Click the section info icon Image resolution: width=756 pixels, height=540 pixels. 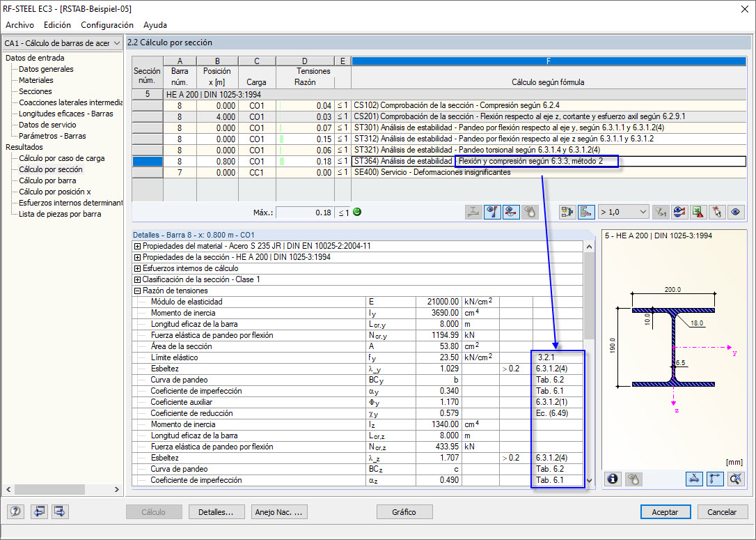pos(613,478)
